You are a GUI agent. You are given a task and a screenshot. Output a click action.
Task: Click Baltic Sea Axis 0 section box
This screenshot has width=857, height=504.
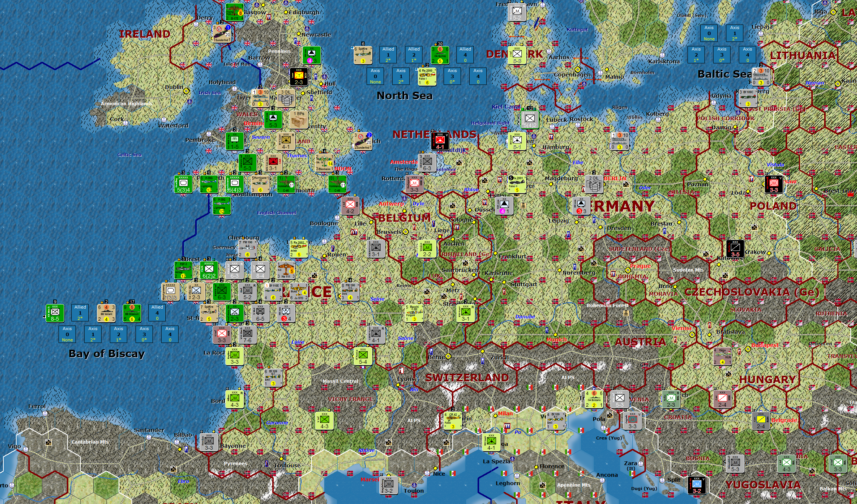click(x=709, y=33)
